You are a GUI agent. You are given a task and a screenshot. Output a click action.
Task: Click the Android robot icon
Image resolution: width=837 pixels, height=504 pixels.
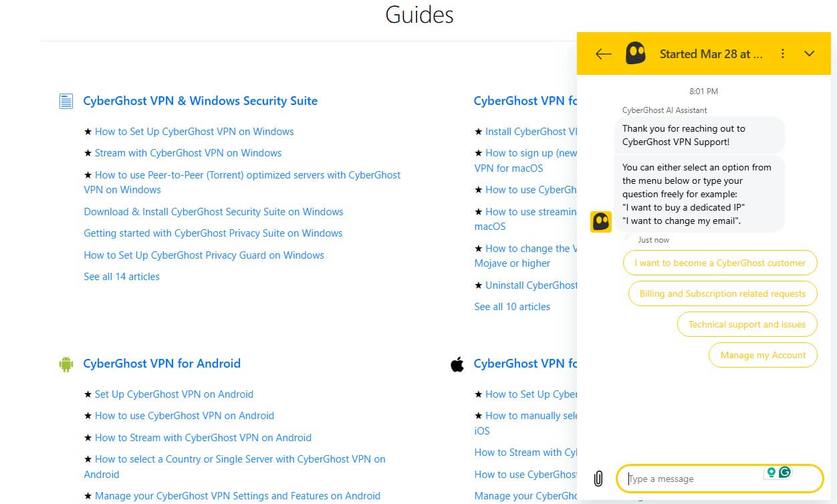pos(66,364)
